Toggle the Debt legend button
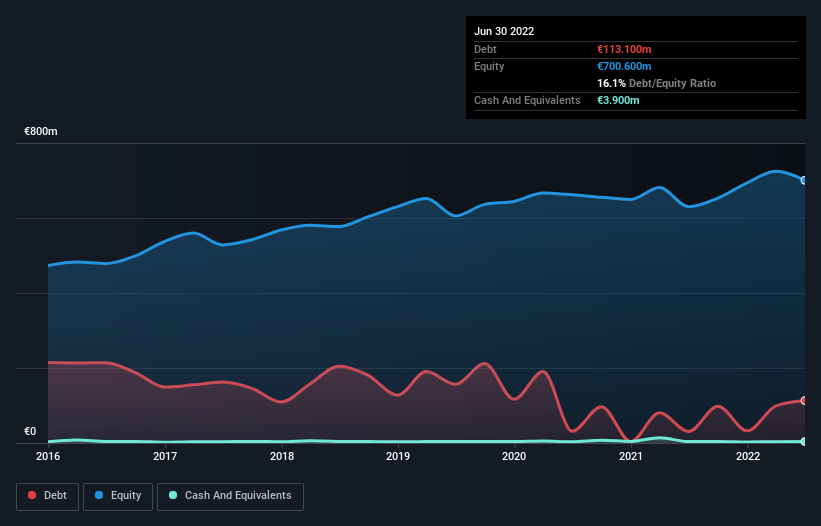Image resolution: width=821 pixels, height=526 pixels. pos(48,496)
